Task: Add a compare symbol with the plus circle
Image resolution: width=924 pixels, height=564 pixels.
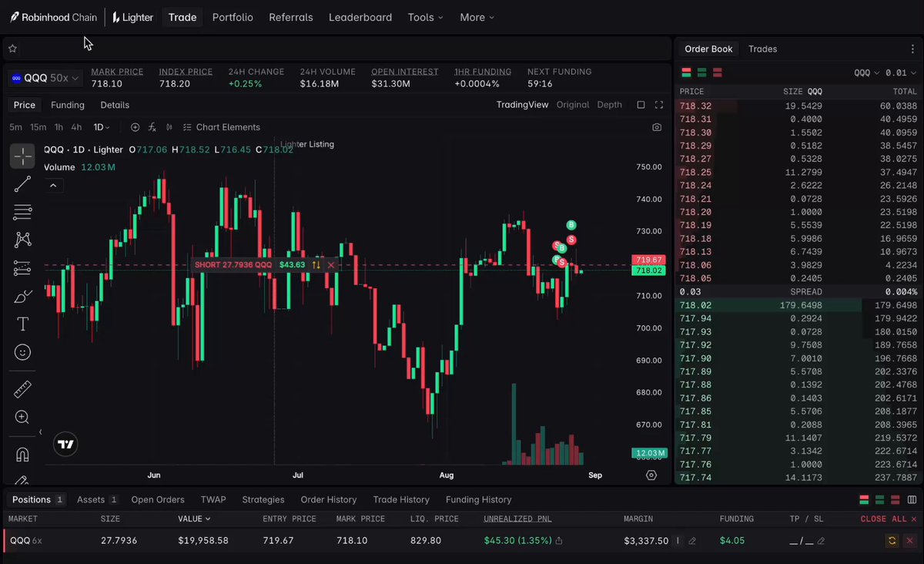Action: (x=136, y=127)
